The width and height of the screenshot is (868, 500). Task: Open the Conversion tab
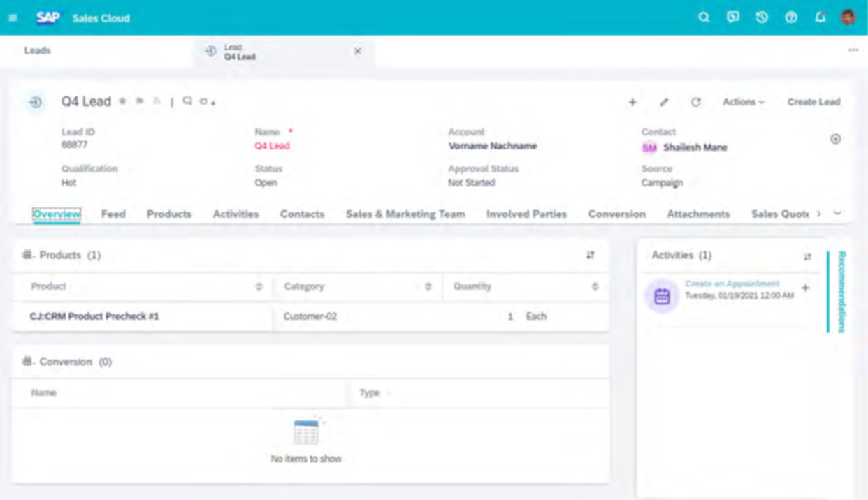tap(617, 214)
